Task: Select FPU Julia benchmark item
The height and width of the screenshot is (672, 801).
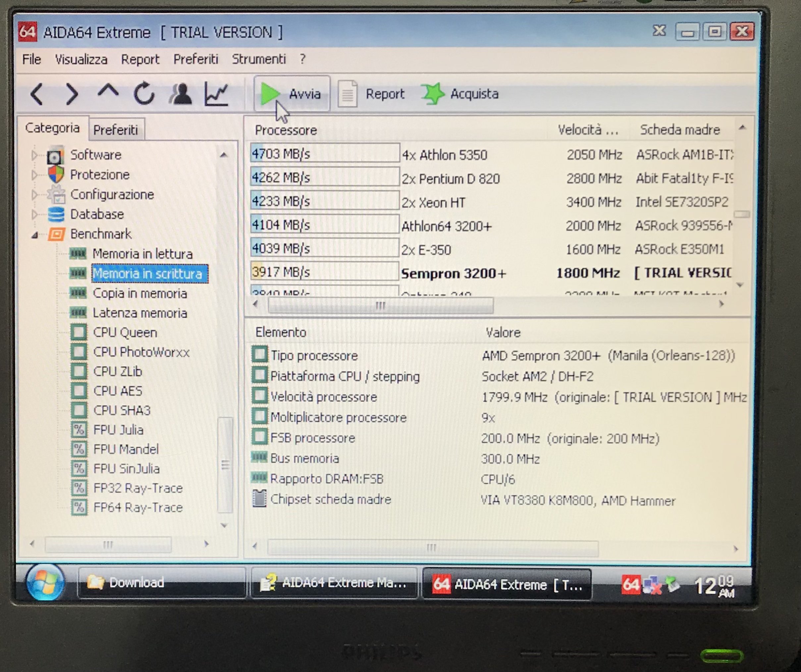Action: tap(118, 430)
